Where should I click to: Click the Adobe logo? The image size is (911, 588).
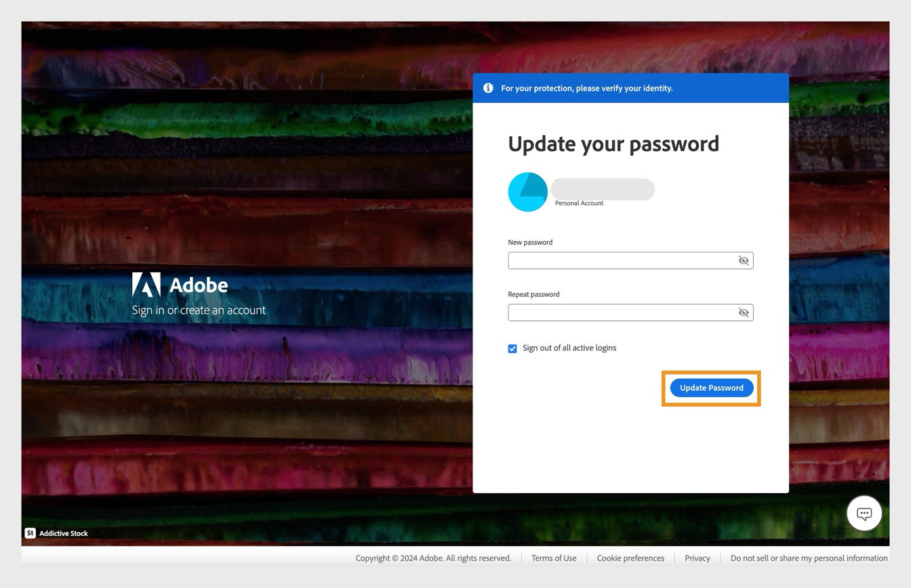coord(147,285)
